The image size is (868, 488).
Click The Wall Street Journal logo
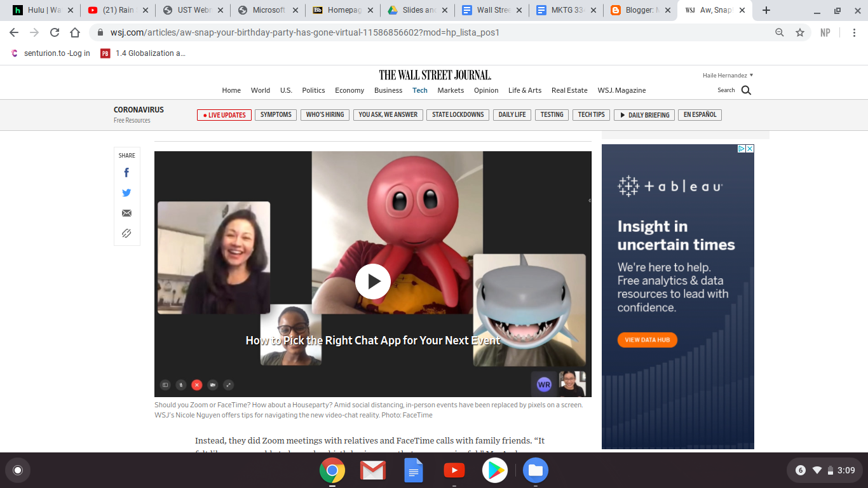435,75
